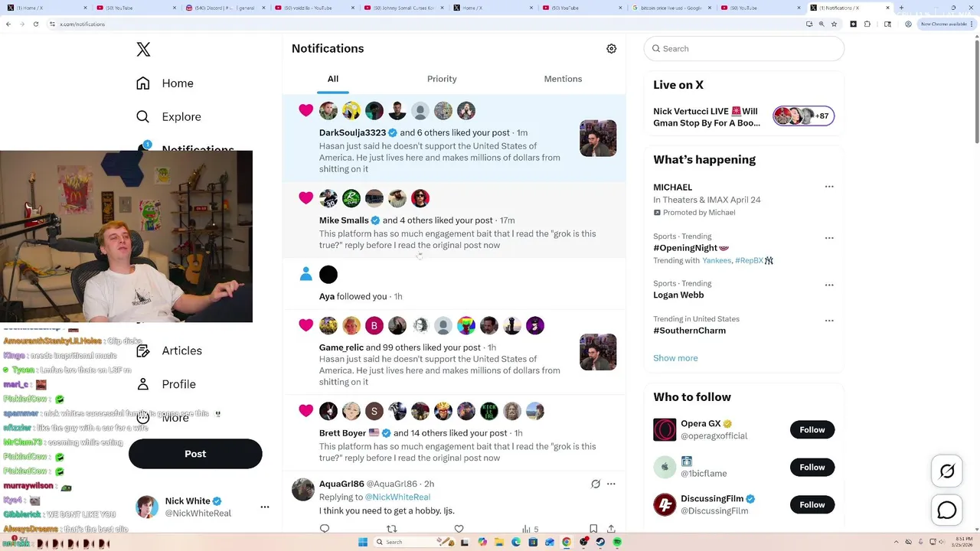Viewport: 980px width, 551px height.
Task: Like AquaGrl86's reply with heart icon
Action: pos(459,529)
